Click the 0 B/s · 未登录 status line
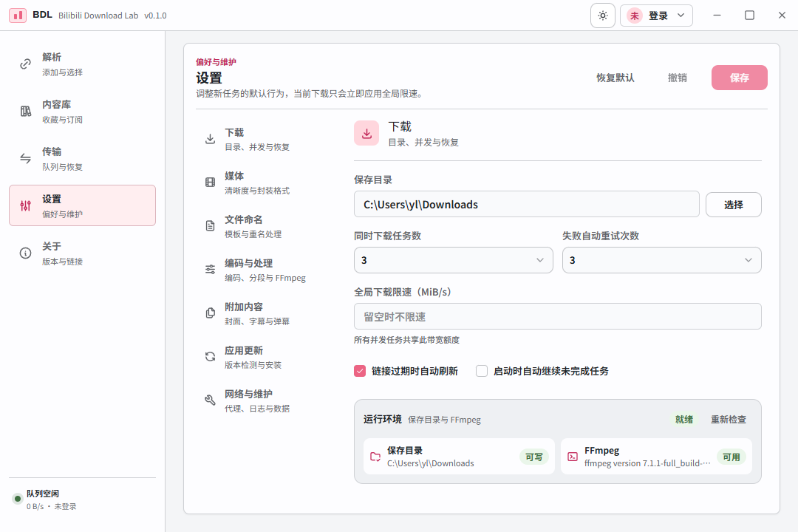Viewport: 798px width, 532px height. tap(52, 507)
